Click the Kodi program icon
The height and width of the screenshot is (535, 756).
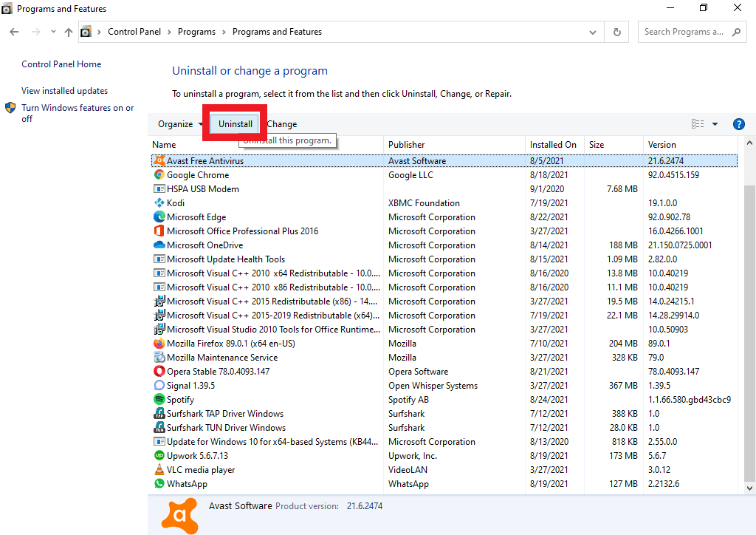click(x=159, y=203)
